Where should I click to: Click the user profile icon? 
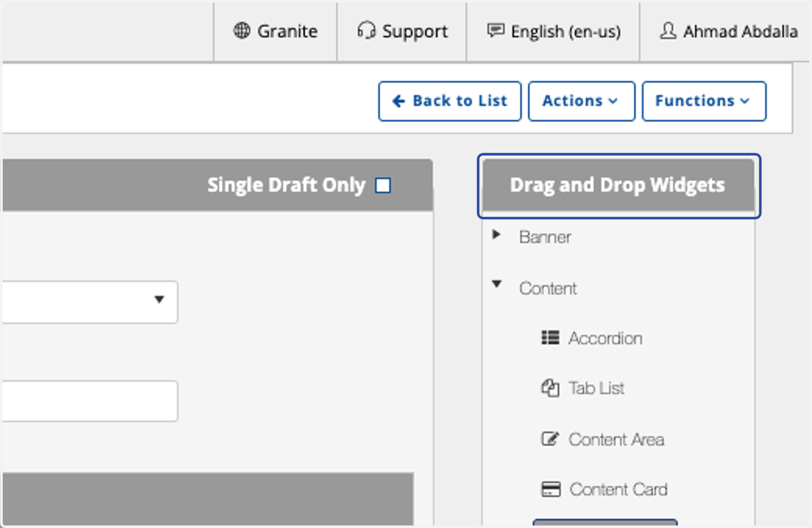pos(668,31)
